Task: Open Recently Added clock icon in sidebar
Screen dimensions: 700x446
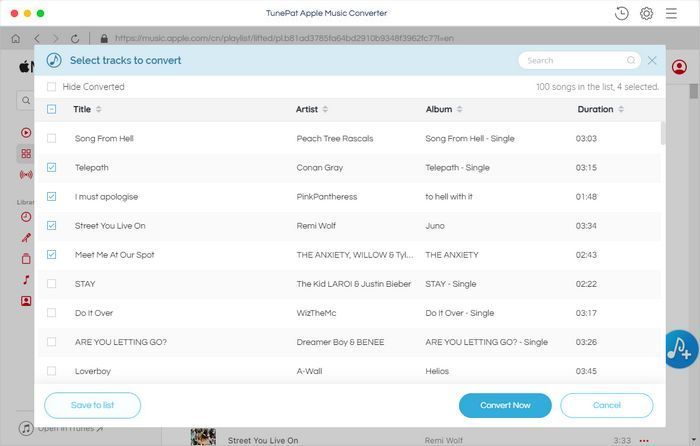Action: point(26,217)
